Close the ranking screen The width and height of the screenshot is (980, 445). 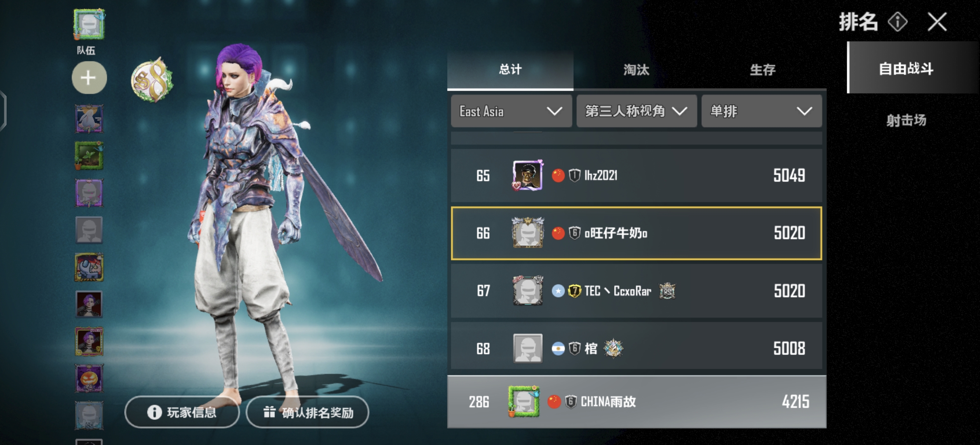click(x=937, y=22)
